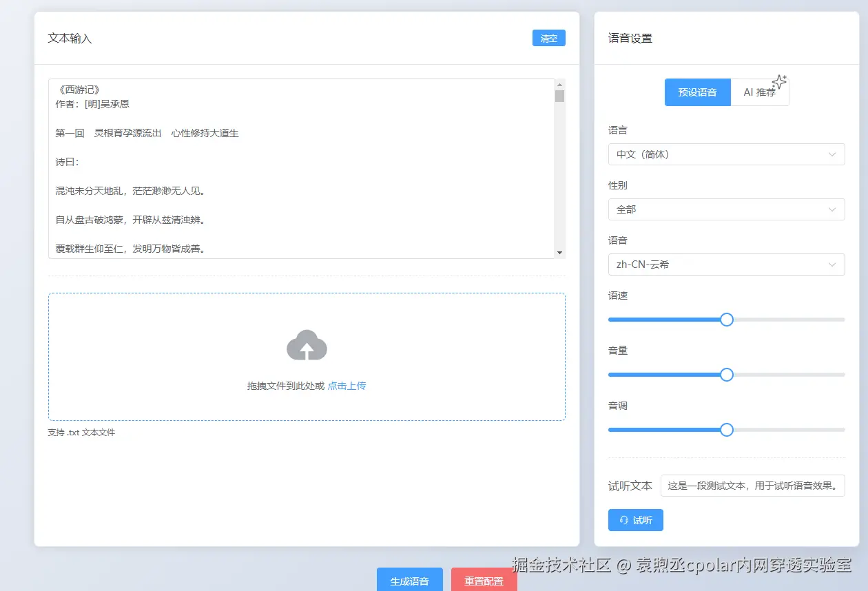Viewport: 868px width, 591px height.
Task: Open the 性别 dropdown showing 全部
Action: [726, 209]
